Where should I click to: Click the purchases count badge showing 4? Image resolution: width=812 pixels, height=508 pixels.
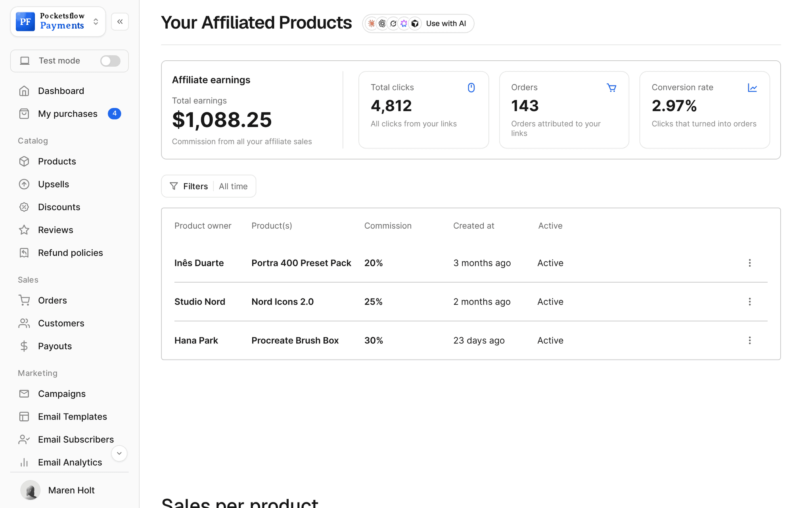pyautogui.click(x=115, y=114)
